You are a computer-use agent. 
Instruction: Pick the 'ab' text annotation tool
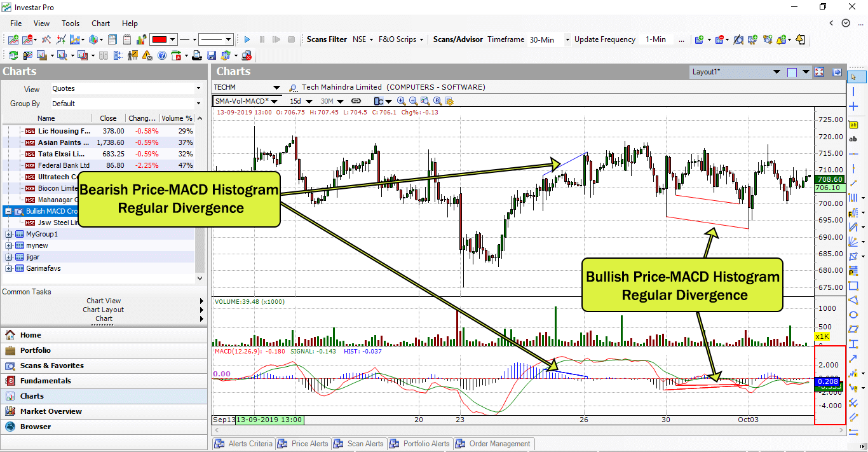pos(854,139)
